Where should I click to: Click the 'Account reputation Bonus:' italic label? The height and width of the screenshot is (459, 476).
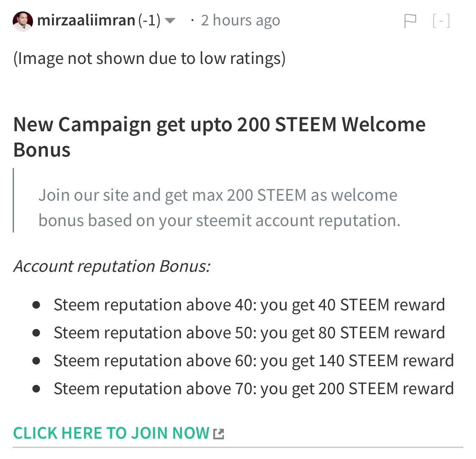click(112, 266)
